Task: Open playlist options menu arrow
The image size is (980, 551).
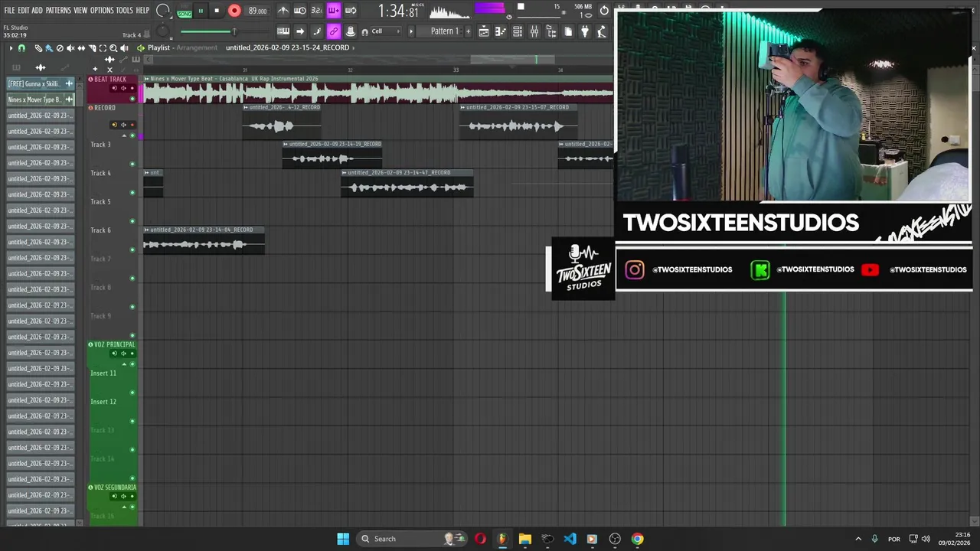Action: click(11, 48)
